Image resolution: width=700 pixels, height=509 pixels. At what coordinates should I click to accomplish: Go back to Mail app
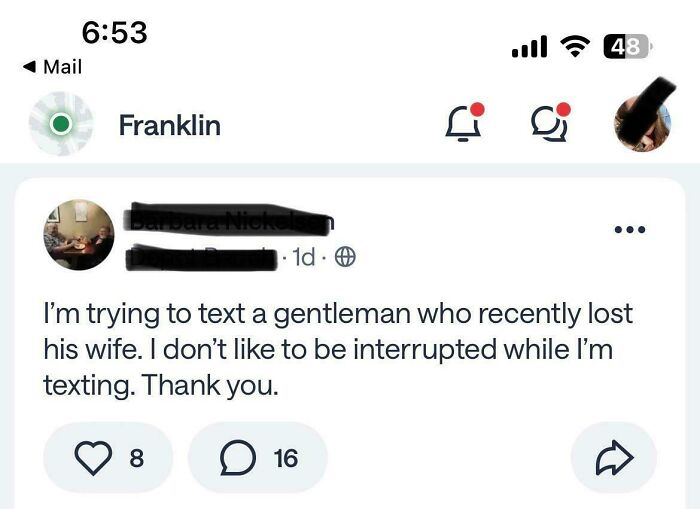tap(52, 67)
